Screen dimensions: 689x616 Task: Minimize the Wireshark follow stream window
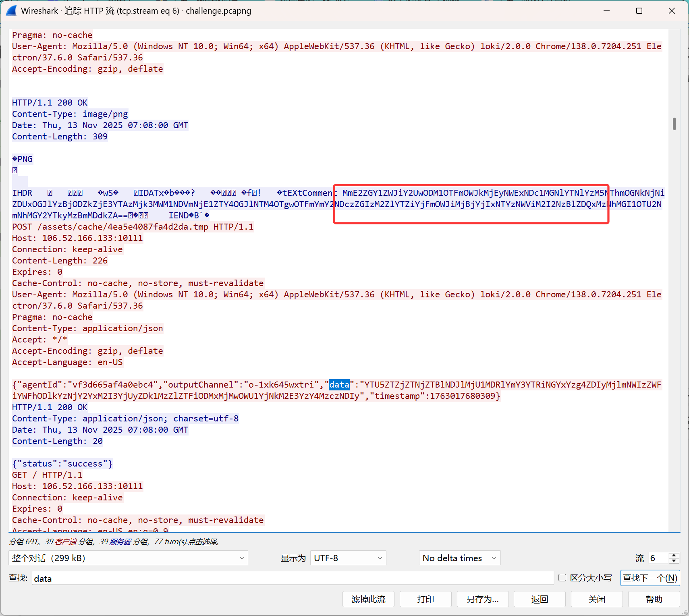[606, 11]
